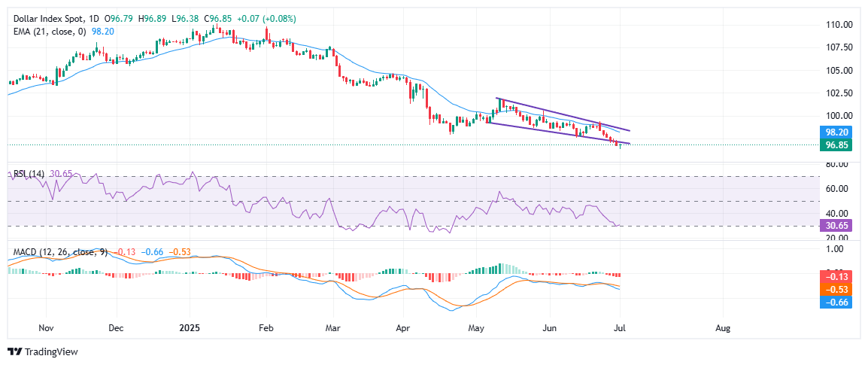Click the 2025 label on time axis

190,328
